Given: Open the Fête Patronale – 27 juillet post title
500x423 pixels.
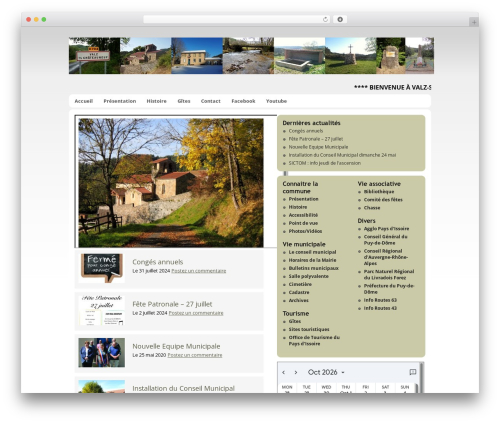Looking at the screenshot, I should click(x=172, y=304).
